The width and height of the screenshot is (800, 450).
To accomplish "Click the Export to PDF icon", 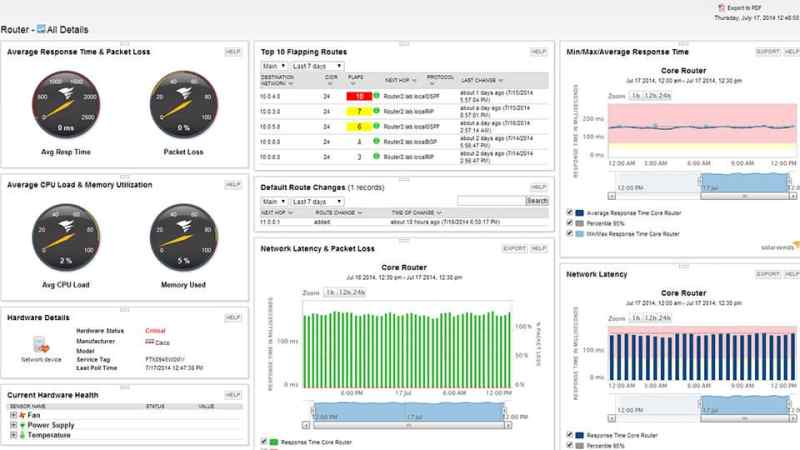I will [x=721, y=8].
